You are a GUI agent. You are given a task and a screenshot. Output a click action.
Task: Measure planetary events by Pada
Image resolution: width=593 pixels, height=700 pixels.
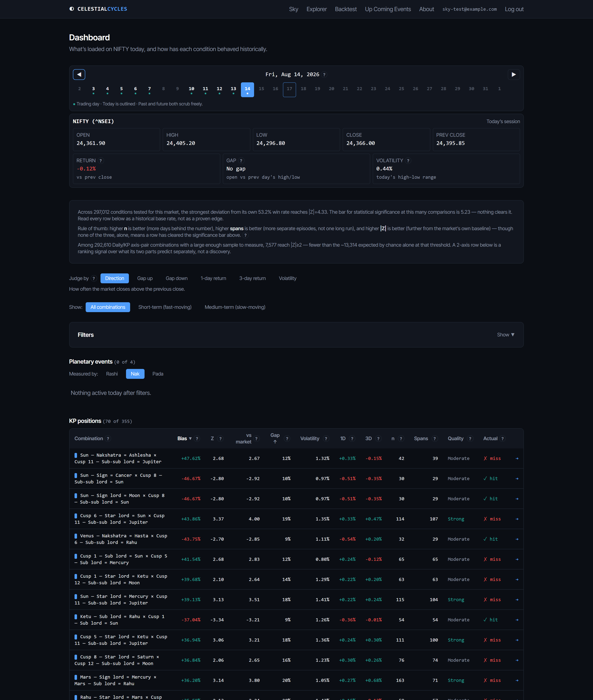pos(158,374)
